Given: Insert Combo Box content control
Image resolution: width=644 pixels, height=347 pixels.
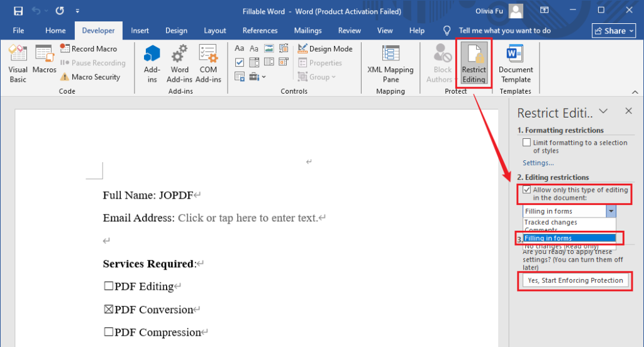Looking at the screenshot, I should (254, 62).
